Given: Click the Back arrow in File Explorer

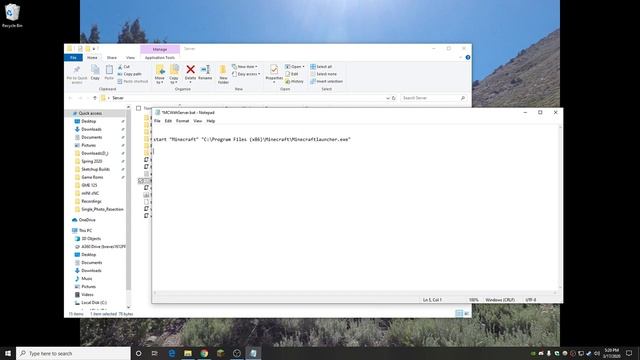Looking at the screenshot, I should [x=70, y=98].
